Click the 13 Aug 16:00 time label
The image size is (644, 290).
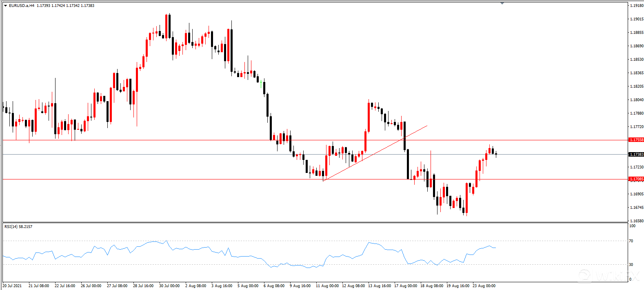tap(380, 286)
